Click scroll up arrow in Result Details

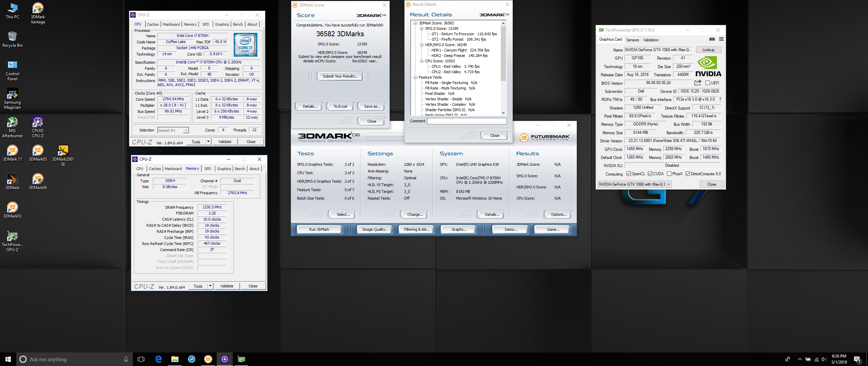(x=503, y=23)
